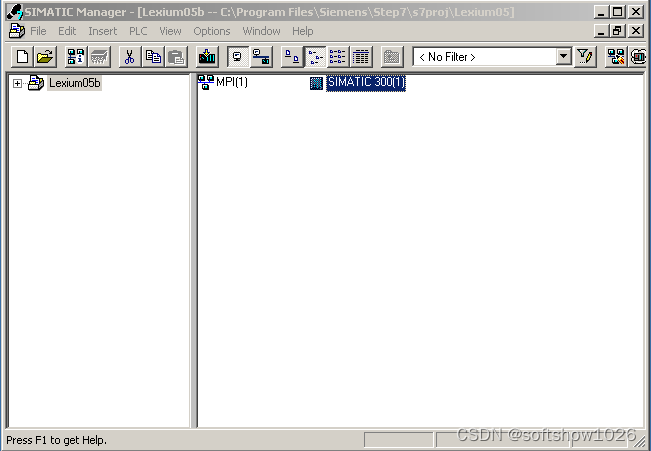The width and height of the screenshot is (651, 451).
Task: Toggle the Simulation on/off icon
Action: coord(639,57)
